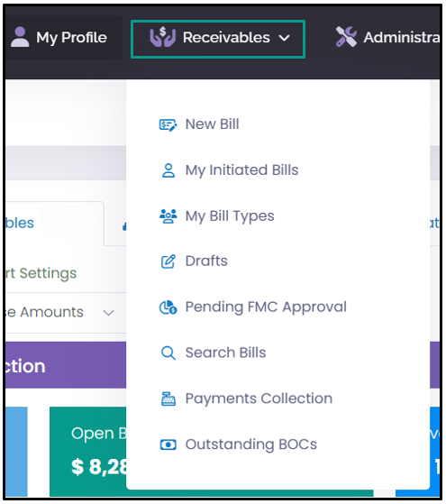The height and width of the screenshot is (504, 446).
Task: Click the New Bill icon
Action: pyautogui.click(x=168, y=124)
